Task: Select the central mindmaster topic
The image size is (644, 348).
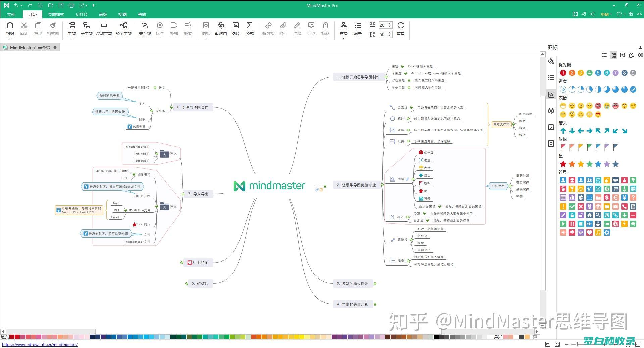Action: click(x=269, y=186)
